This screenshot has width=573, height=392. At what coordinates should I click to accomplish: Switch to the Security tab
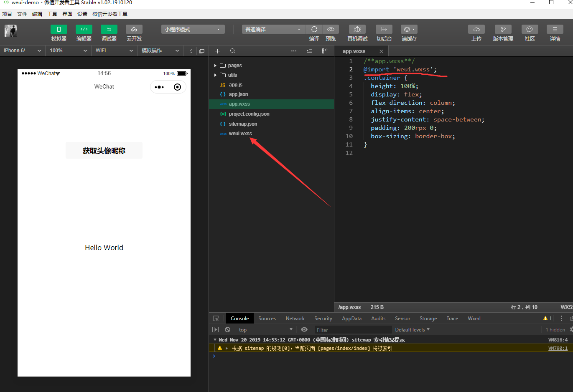tap(323, 319)
